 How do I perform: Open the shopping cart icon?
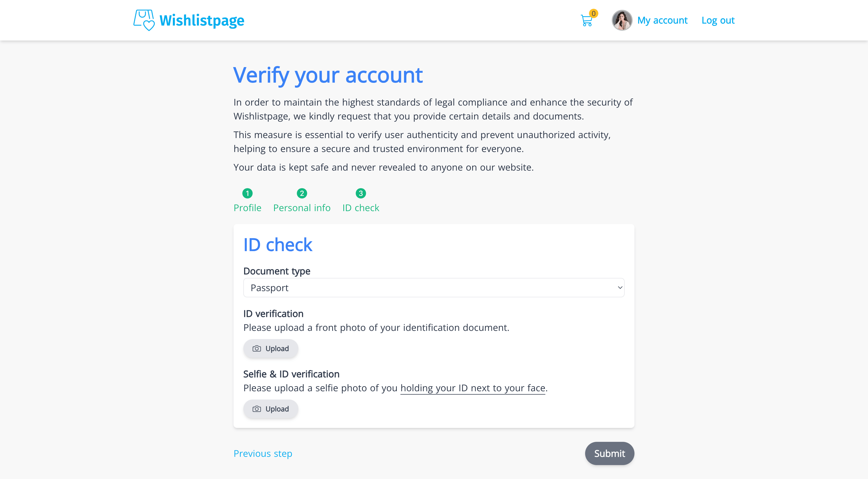pos(586,21)
